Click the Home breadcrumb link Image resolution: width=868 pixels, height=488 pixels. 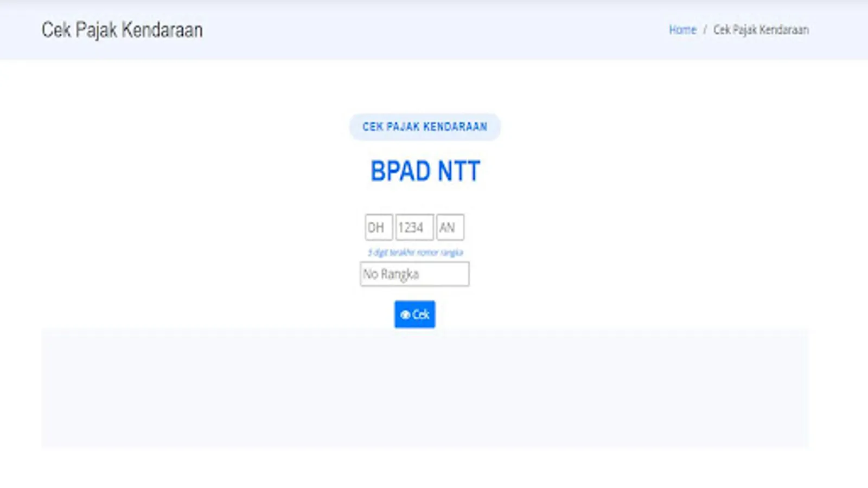[x=682, y=30]
